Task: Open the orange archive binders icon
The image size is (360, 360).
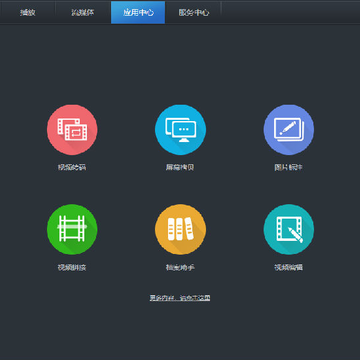Action: coord(180,229)
